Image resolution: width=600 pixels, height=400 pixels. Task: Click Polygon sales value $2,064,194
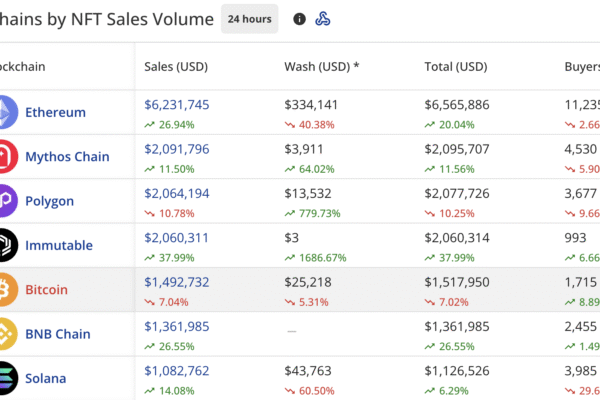click(177, 193)
